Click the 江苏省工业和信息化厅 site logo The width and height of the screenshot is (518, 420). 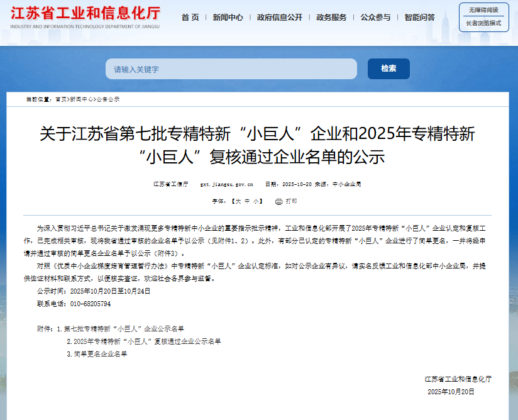tap(85, 18)
